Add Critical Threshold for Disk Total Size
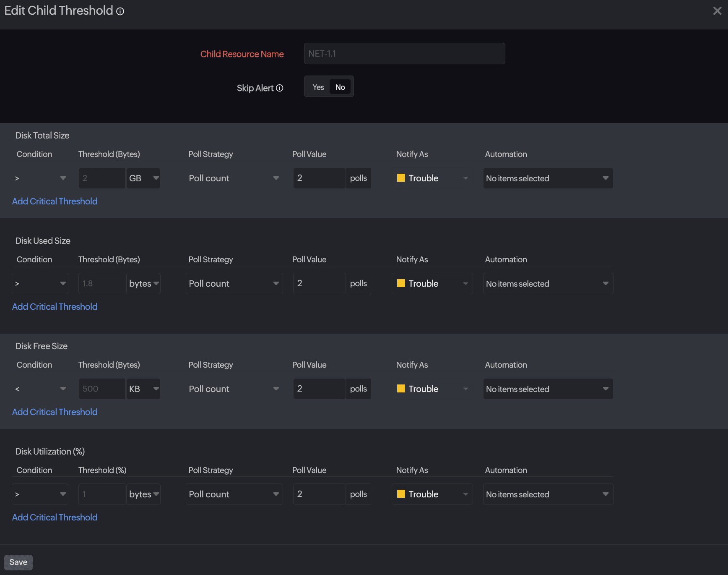 (55, 201)
